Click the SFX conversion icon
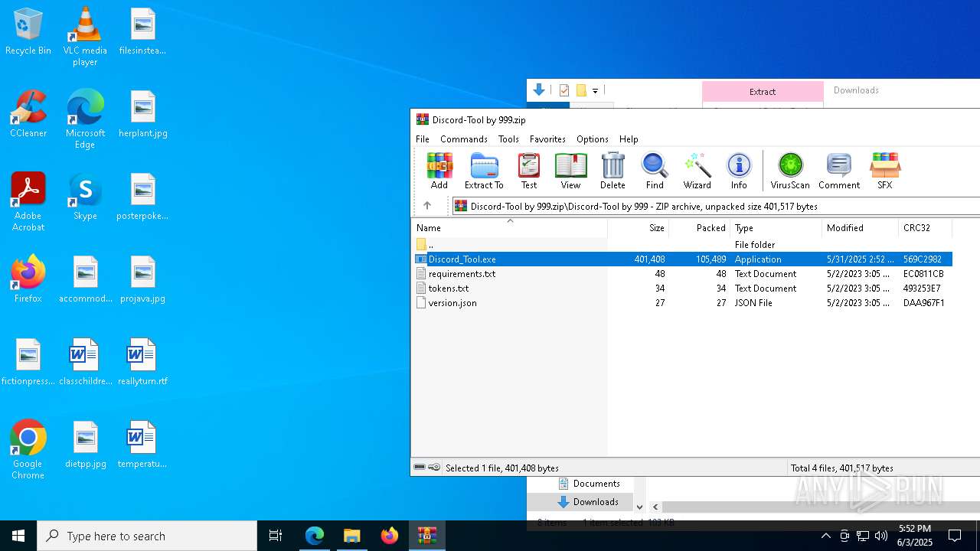This screenshot has width=980, height=551. [x=884, y=171]
